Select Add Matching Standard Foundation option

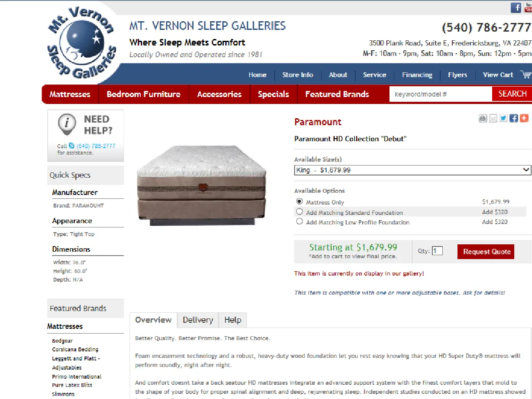pyautogui.click(x=299, y=212)
